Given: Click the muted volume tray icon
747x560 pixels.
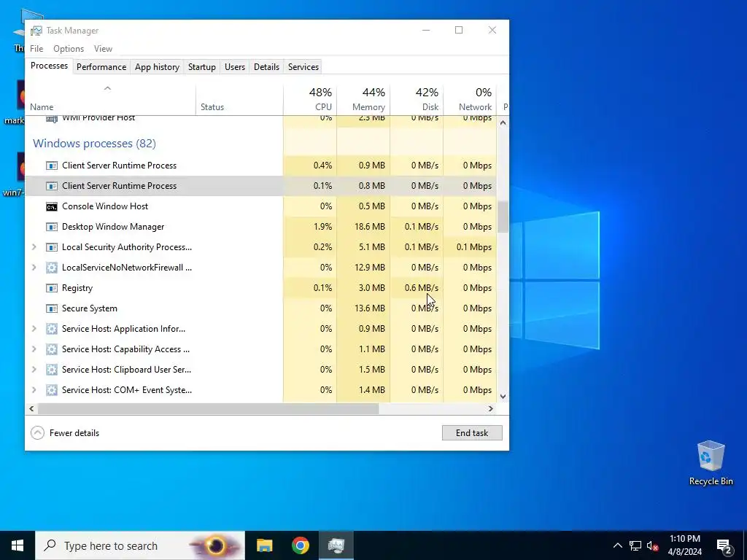Looking at the screenshot, I should tap(652, 545).
